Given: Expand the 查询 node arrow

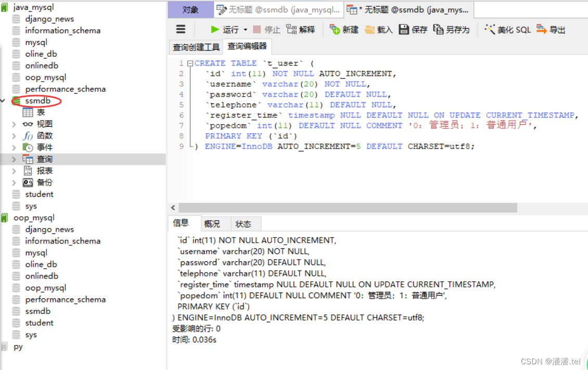Looking at the screenshot, I should pos(14,159).
